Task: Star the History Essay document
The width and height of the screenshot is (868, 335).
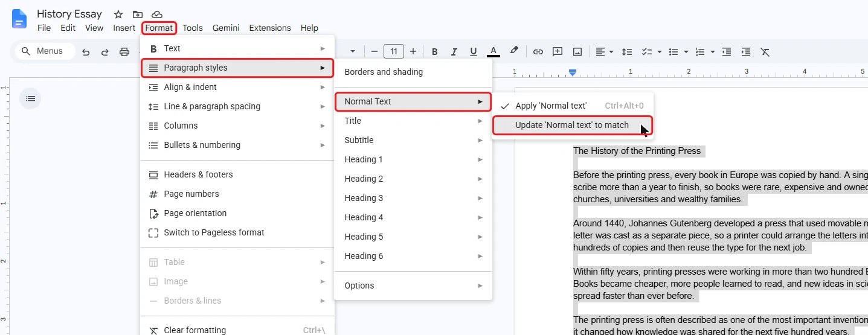Action: [x=118, y=14]
